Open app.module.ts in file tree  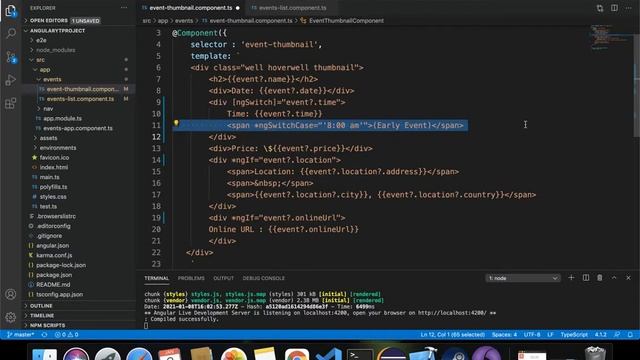(x=62, y=119)
